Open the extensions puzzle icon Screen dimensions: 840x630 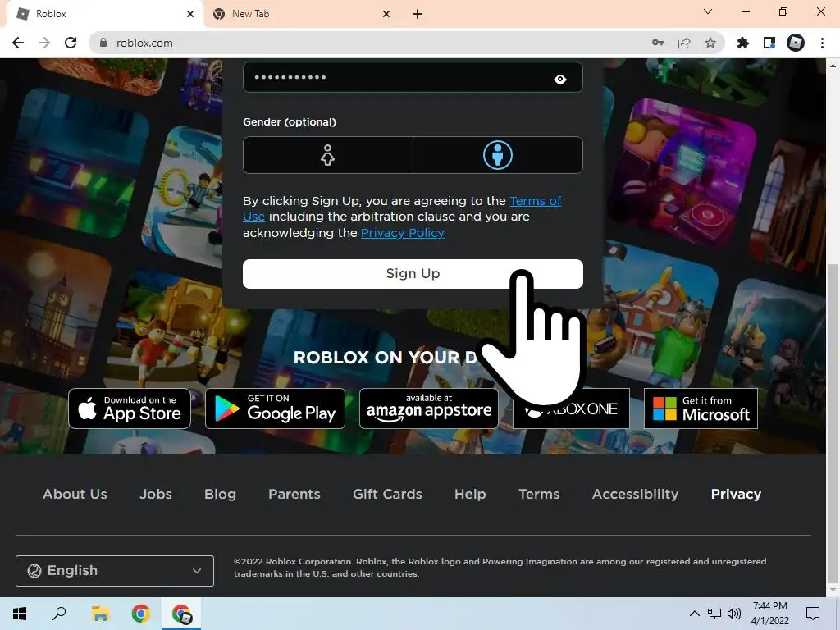tap(743, 43)
